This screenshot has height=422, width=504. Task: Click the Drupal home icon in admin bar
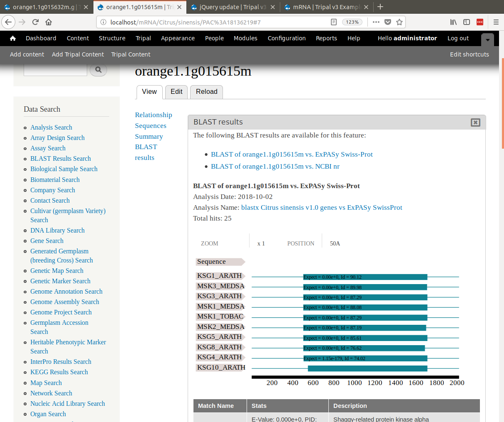[x=13, y=38]
